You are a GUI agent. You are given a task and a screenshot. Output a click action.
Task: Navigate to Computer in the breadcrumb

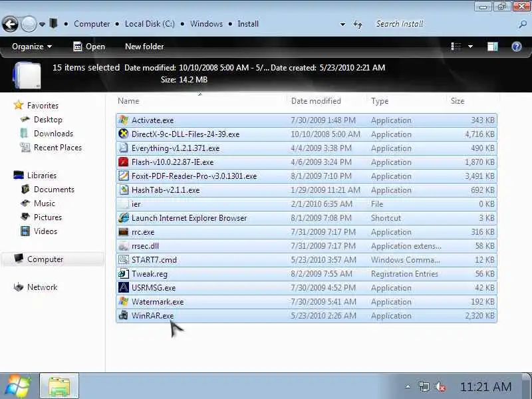pyautogui.click(x=92, y=24)
